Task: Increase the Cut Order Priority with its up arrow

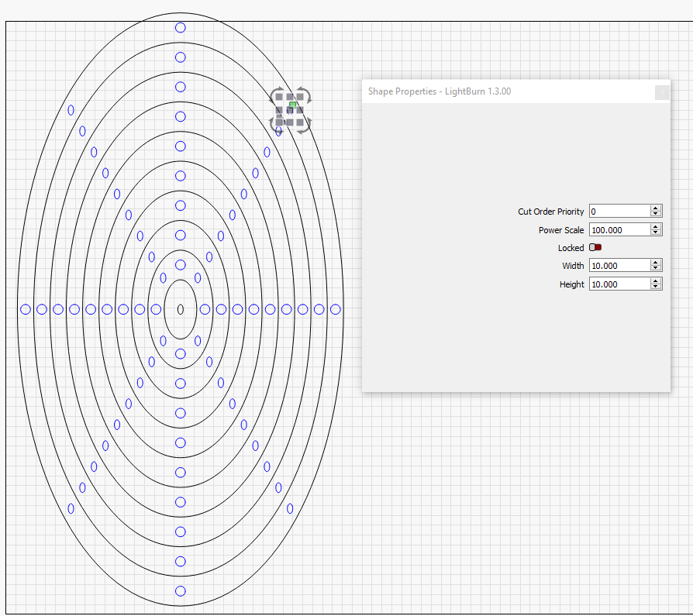Action: click(x=656, y=208)
